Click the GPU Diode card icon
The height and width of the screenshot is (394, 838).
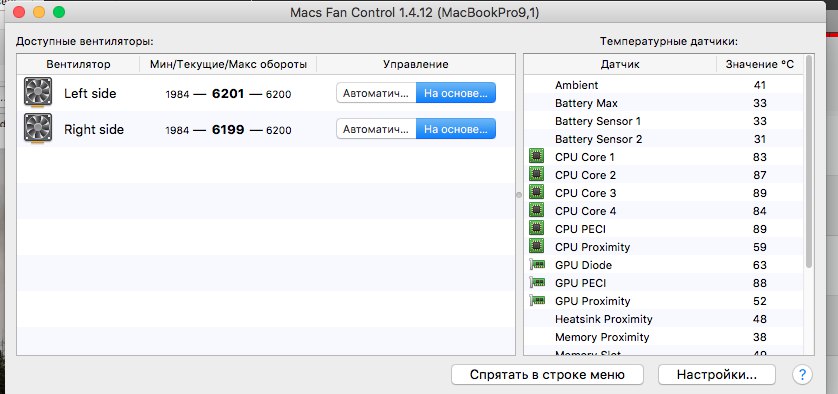pyautogui.click(x=537, y=265)
